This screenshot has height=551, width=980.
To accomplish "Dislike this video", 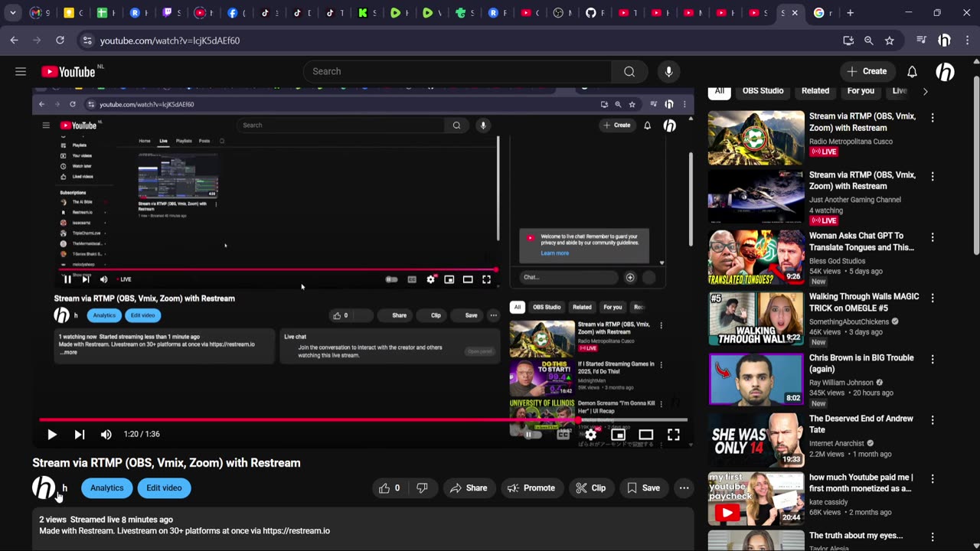I will [422, 487].
